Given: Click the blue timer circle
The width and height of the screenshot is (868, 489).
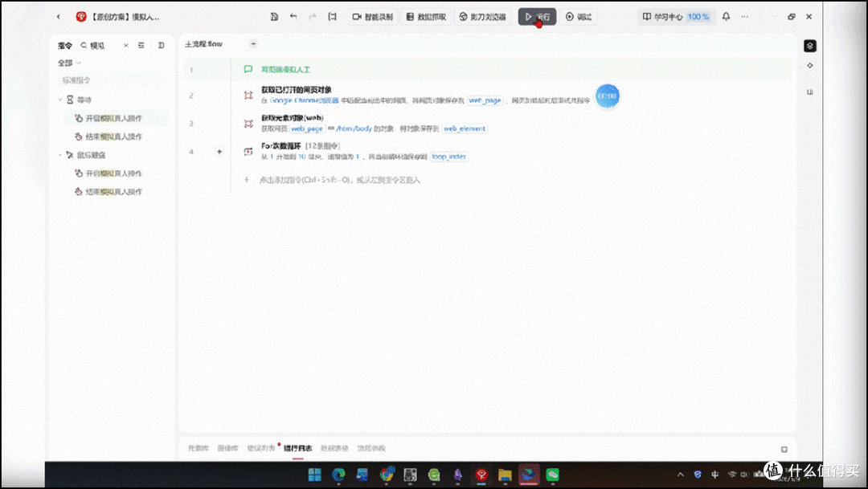Looking at the screenshot, I should click(x=608, y=96).
